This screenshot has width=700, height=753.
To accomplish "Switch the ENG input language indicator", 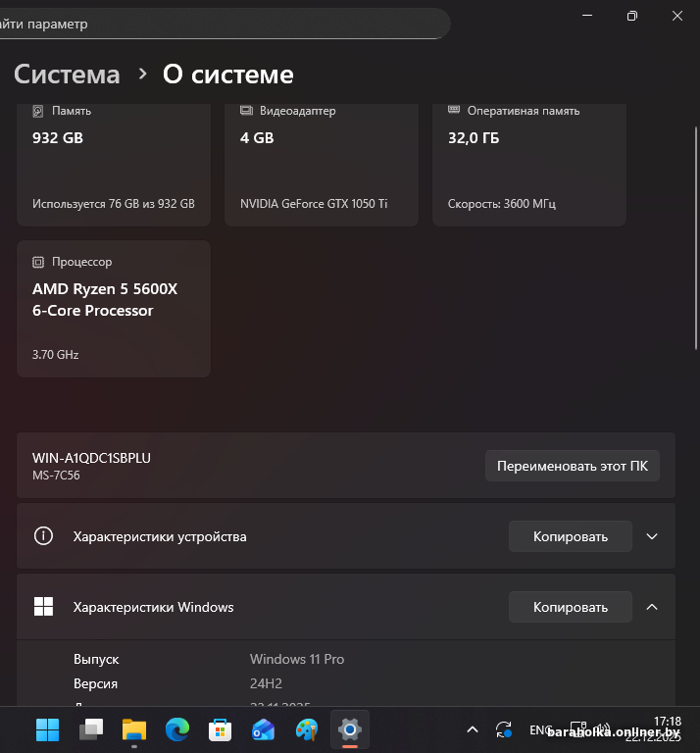I will pos(540,730).
